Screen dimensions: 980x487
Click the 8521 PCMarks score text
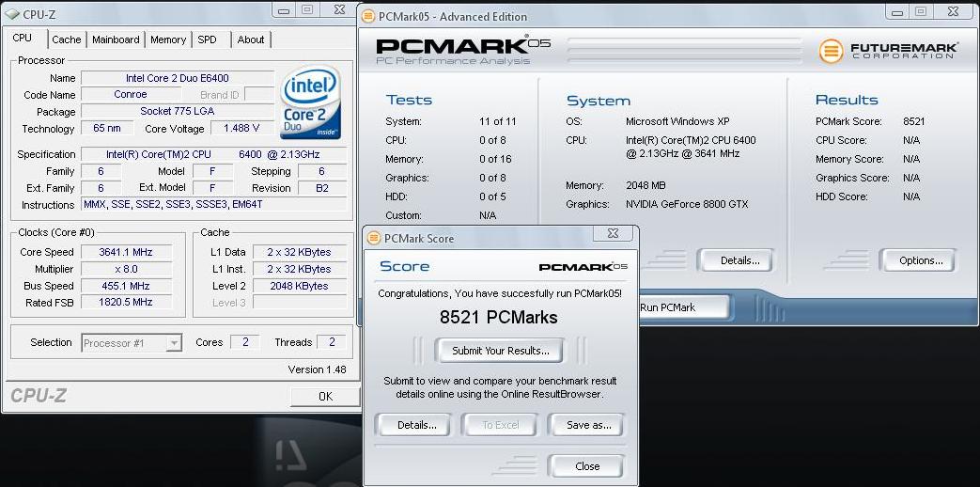pos(499,317)
